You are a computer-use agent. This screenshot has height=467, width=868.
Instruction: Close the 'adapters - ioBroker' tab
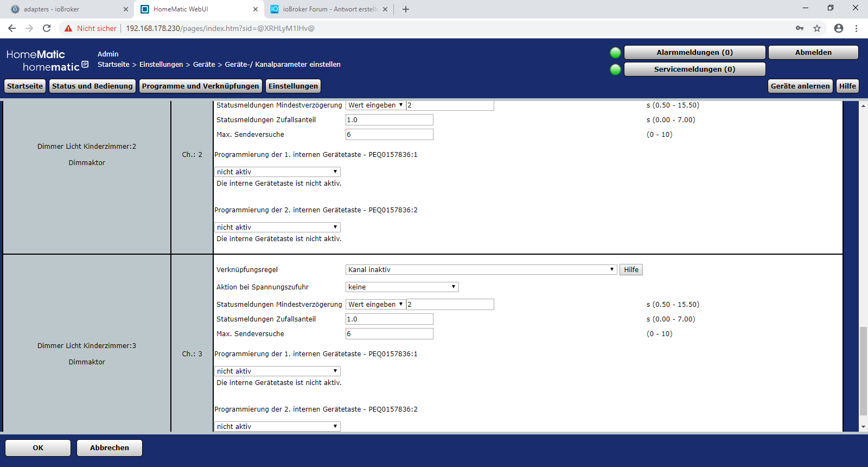point(126,9)
